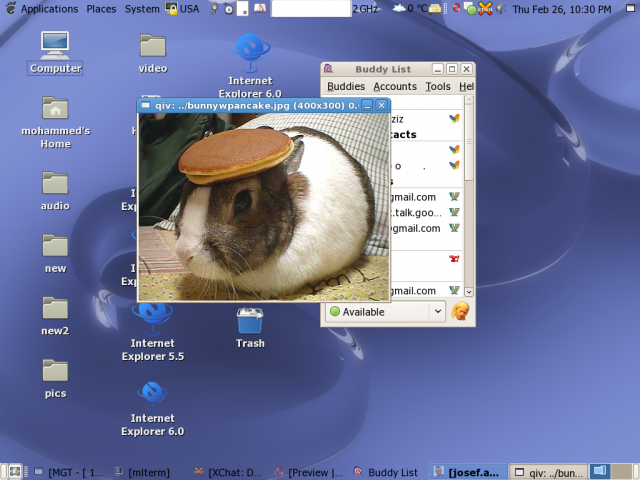Launch Internet Explorer 5.5 desktop icon
Viewport: 640px width, 480px height.
click(153, 333)
